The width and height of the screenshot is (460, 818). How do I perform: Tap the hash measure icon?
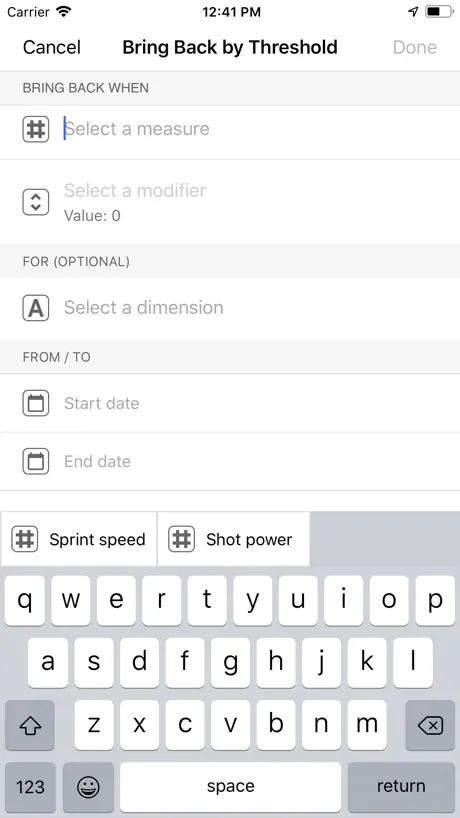tap(35, 129)
